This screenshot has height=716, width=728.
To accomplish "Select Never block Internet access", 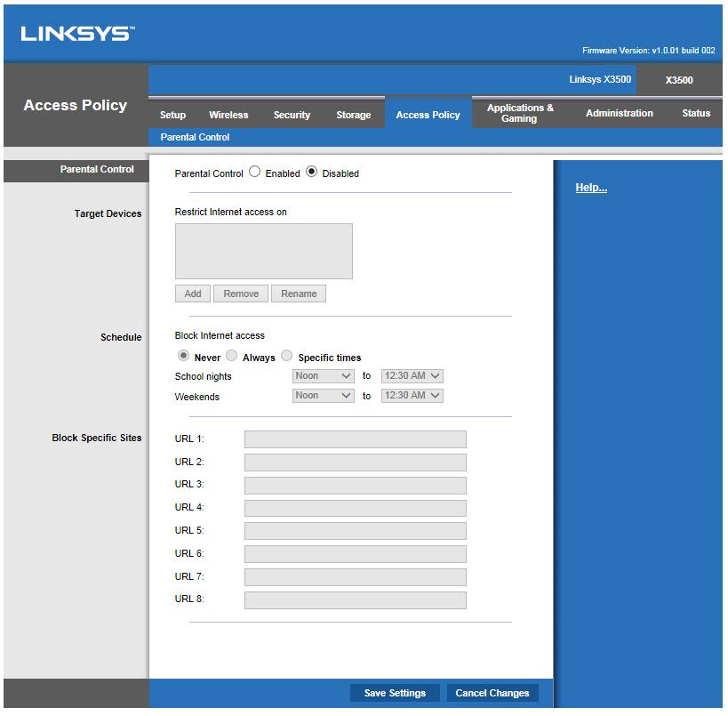I will tap(183, 356).
